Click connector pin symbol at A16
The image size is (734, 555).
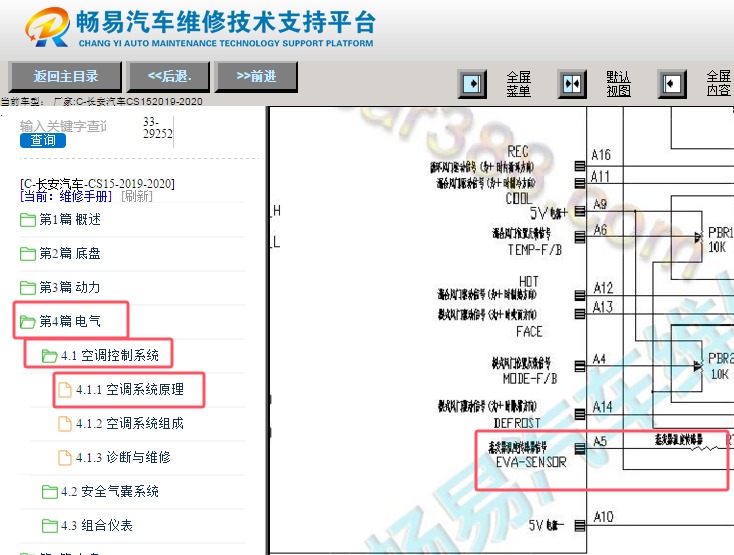point(580,166)
